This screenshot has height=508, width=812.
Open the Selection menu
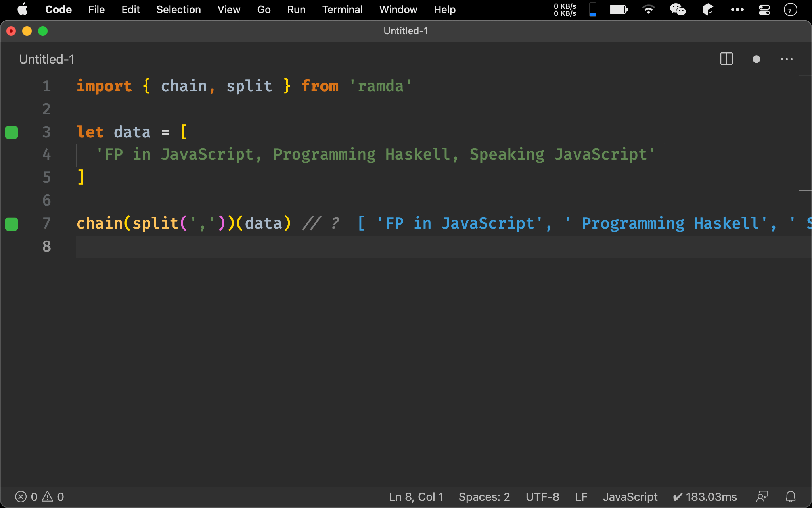178,9
